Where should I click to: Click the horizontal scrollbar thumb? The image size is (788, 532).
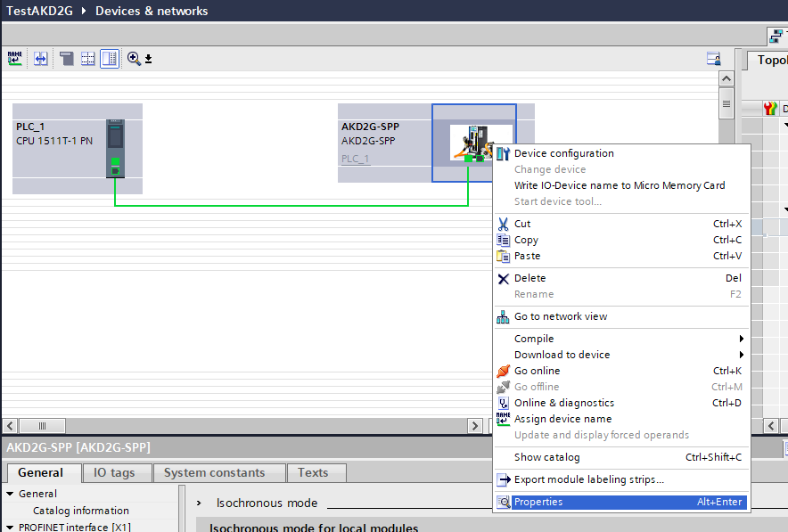point(42,426)
